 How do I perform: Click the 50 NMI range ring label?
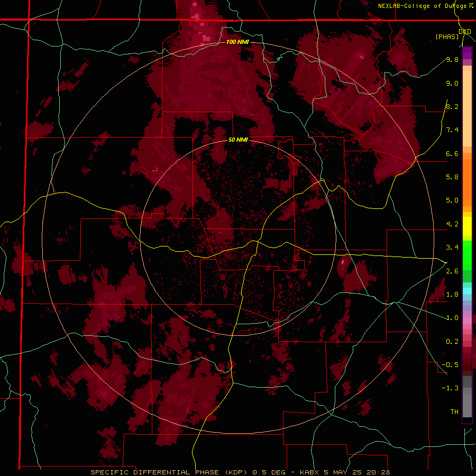238,140
